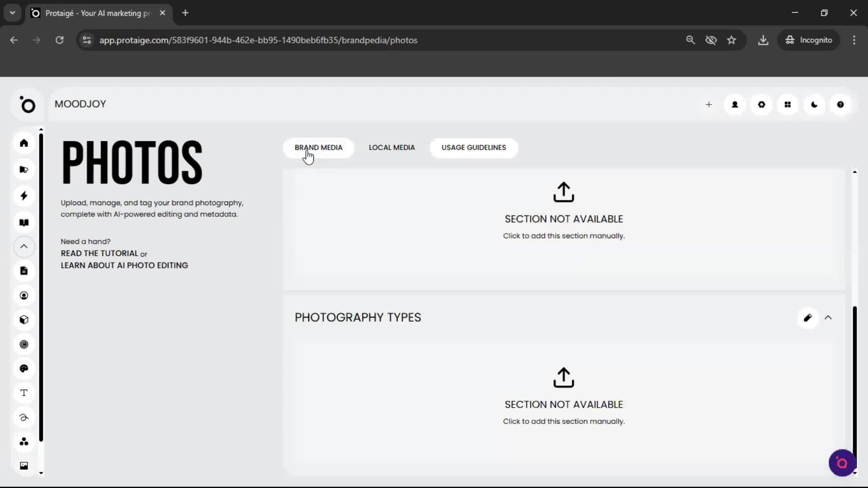Click the image media icon at sidebar bottom
The image size is (868, 488).
point(24,465)
